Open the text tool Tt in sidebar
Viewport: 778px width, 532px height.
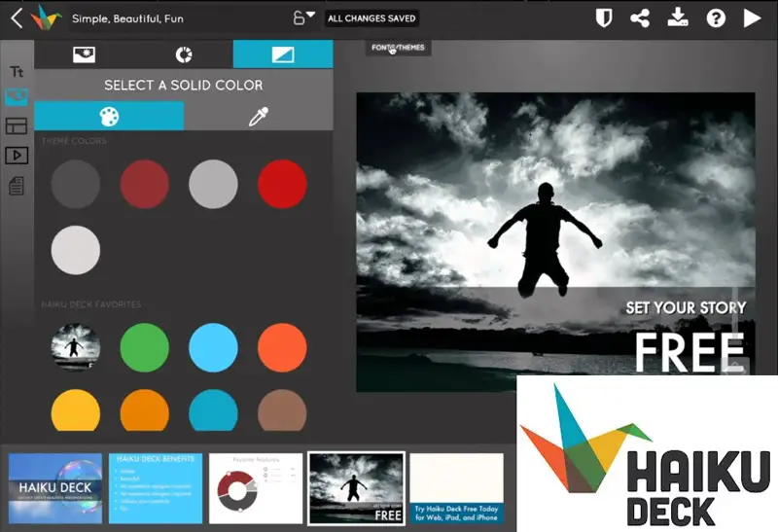(x=17, y=72)
